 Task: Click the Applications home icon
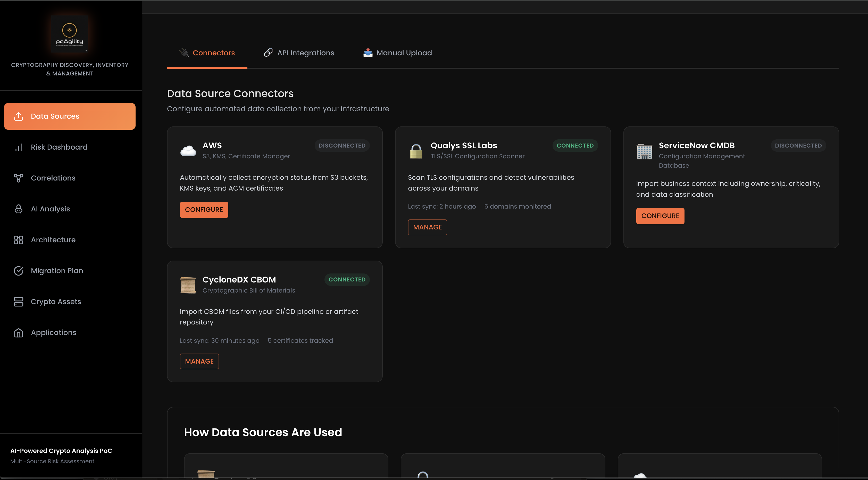click(x=19, y=332)
